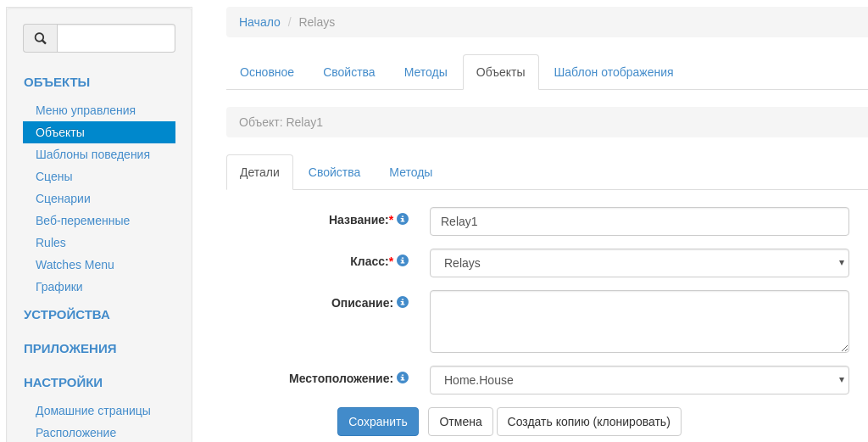The height and width of the screenshot is (442, 868).
Task: Open Сценарии in the sidebar
Action: point(63,199)
